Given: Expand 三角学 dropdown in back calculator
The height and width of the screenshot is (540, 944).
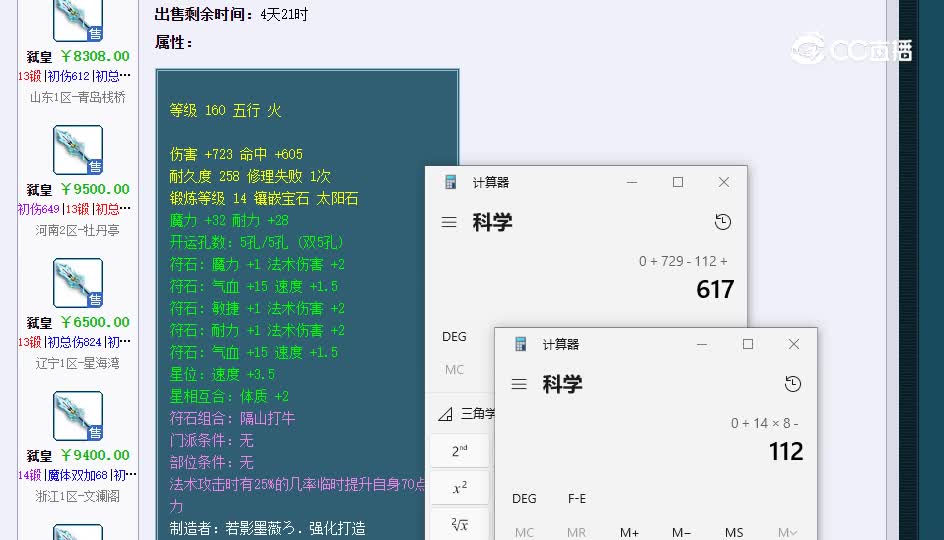Looking at the screenshot, I should pos(467,414).
